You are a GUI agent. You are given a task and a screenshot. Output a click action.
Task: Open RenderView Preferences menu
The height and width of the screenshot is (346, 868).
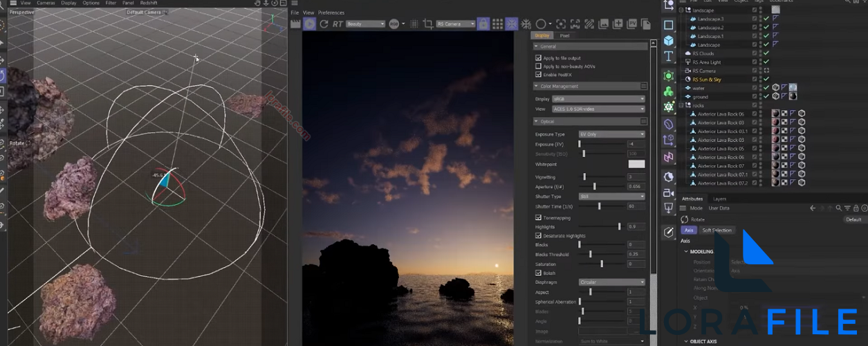pos(331,12)
